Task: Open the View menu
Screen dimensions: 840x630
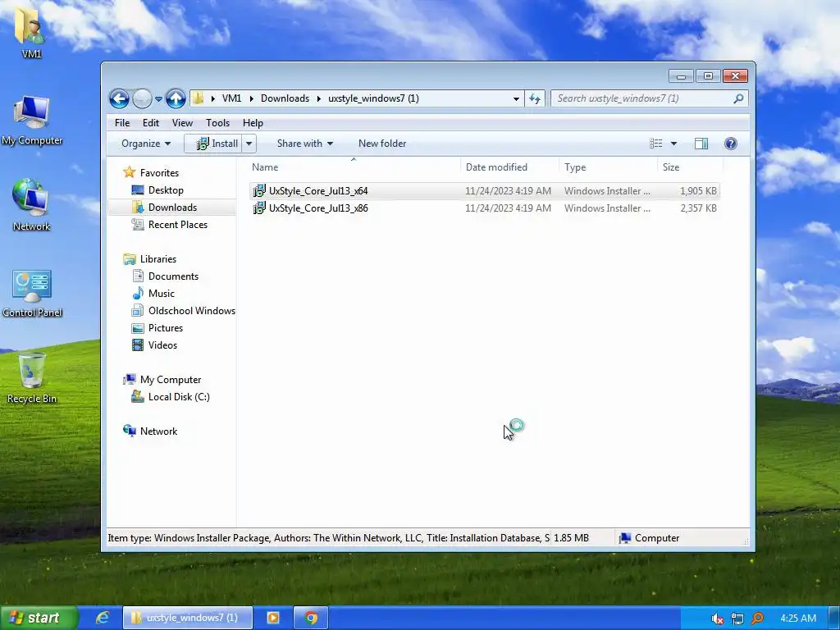Action: coord(182,123)
